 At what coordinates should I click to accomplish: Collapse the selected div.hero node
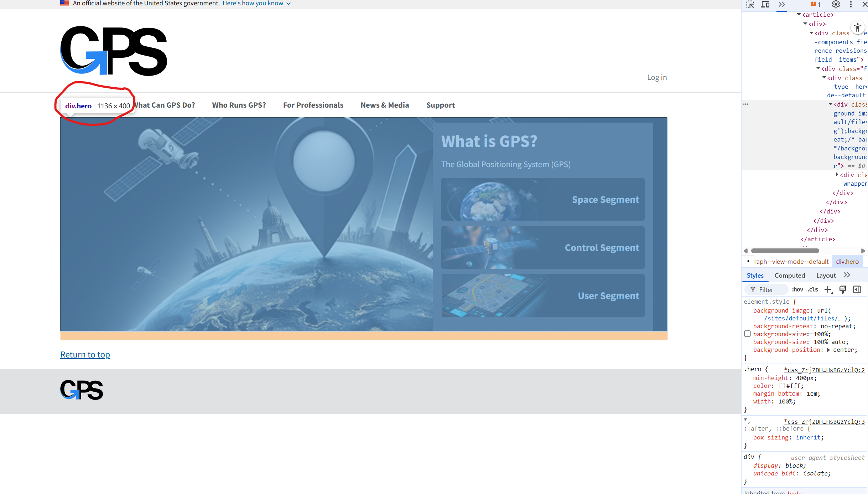pos(831,104)
